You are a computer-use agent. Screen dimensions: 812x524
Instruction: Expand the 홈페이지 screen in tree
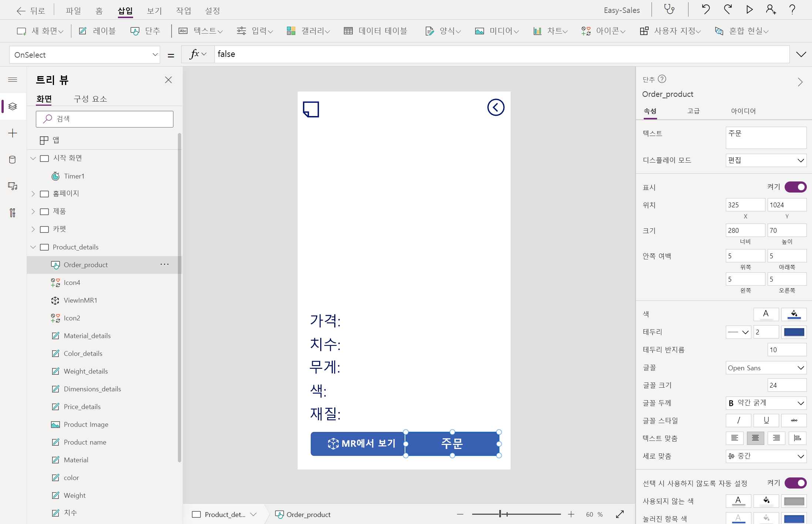[x=33, y=194]
